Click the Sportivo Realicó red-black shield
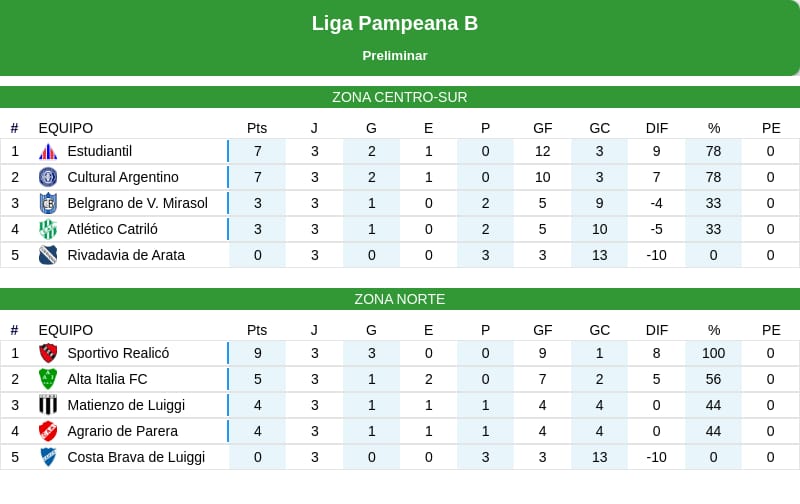 [48, 354]
